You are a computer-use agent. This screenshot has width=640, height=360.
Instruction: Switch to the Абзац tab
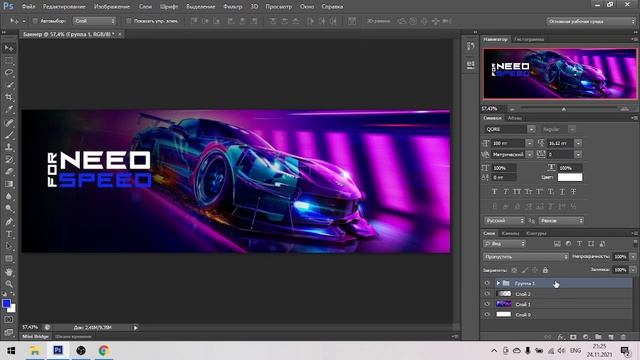tap(515, 118)
